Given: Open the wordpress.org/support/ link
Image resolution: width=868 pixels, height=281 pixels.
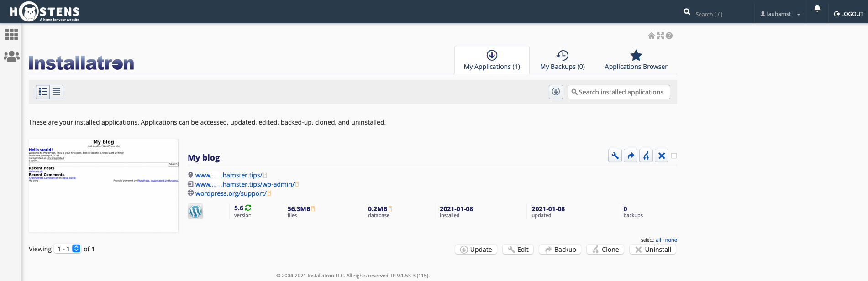Looking at the screenshot, I should pyautogui.click(x=231, y=193).
